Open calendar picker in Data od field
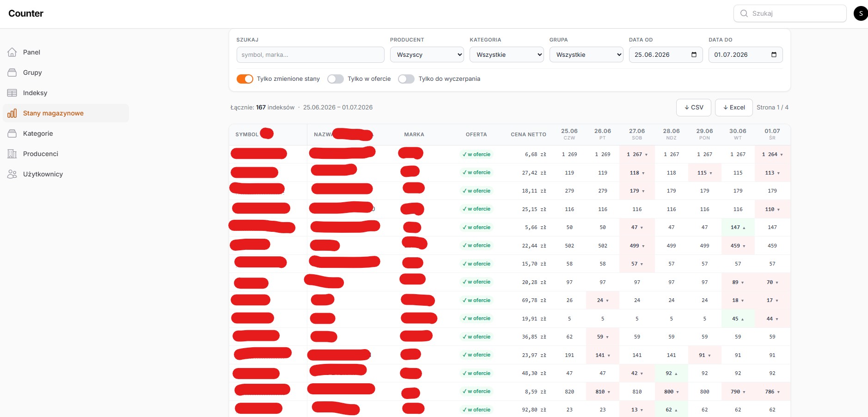Screen dimensions: 868x417 click(x=694, y=54)
